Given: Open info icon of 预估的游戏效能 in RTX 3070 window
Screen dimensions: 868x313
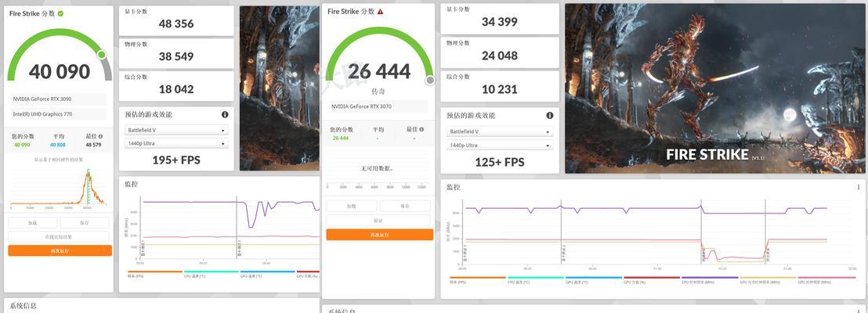Looking at the screenshot, I should [550, 116].
